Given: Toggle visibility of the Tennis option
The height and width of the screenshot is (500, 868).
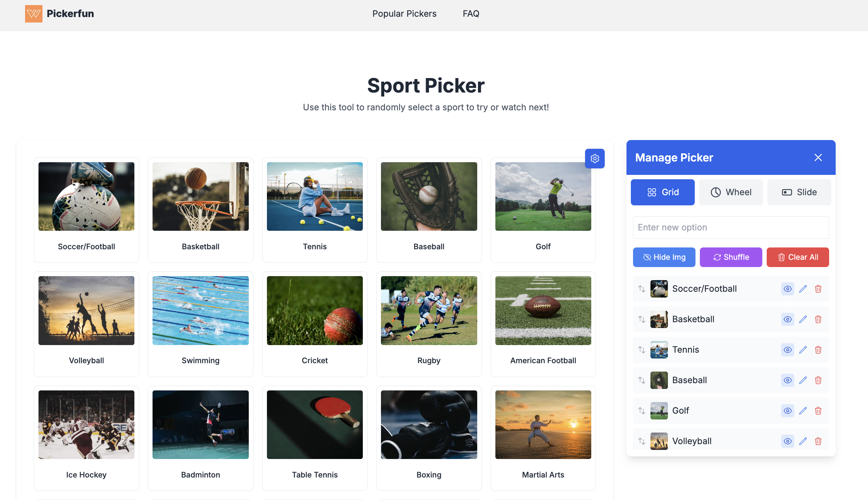Looking at the screenshot, I should point(787,349).
